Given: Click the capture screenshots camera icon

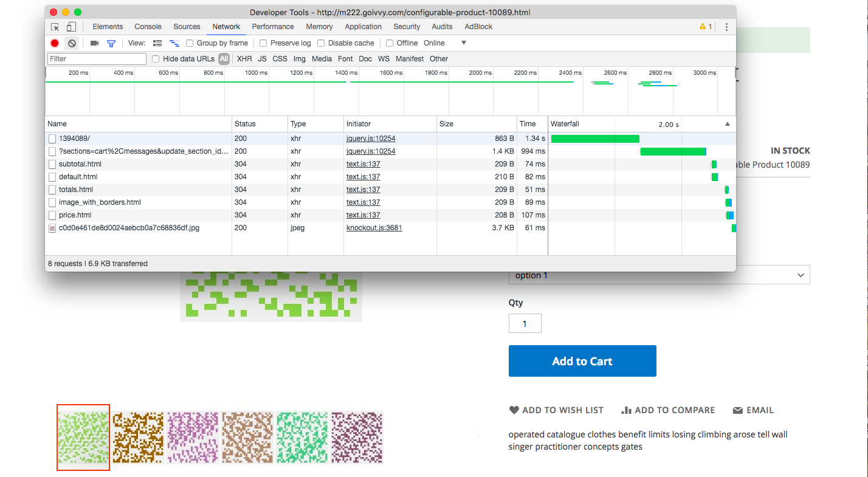Looking at the screenshot, I should 94,43.
